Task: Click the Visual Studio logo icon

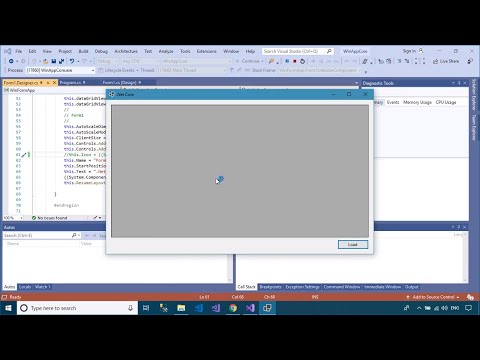Action: (8, 51)
